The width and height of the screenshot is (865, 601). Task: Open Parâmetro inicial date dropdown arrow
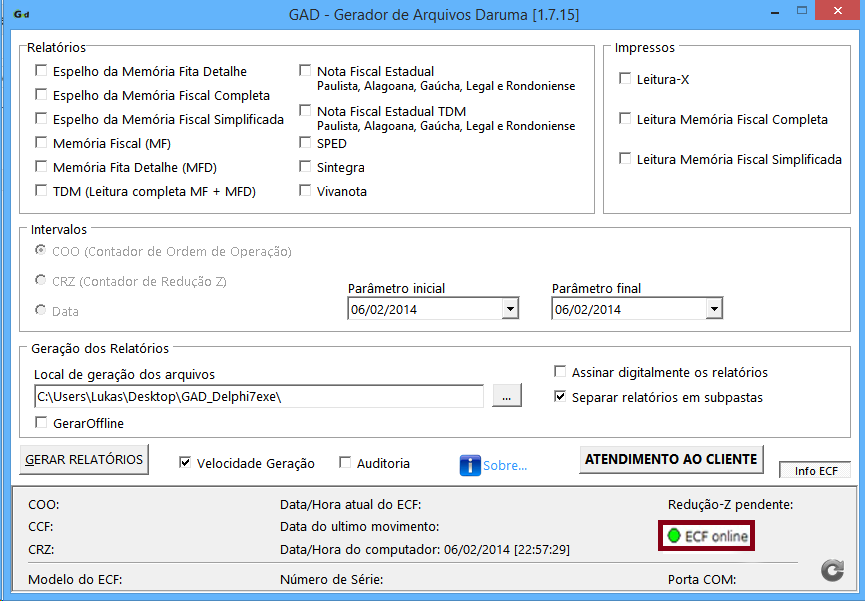pyautogui.click(x=510, y=309)
